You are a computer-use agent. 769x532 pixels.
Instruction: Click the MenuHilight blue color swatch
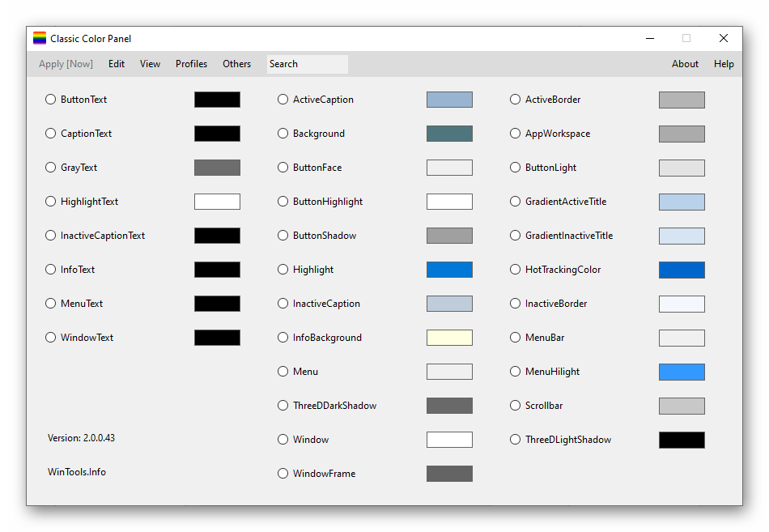682,372
